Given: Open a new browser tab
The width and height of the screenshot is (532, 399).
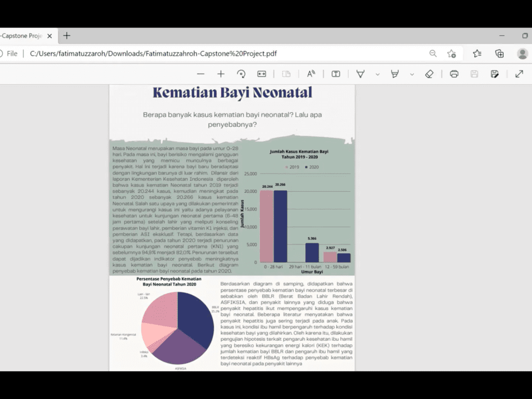Looking at the screenshot, I should 66,36.
